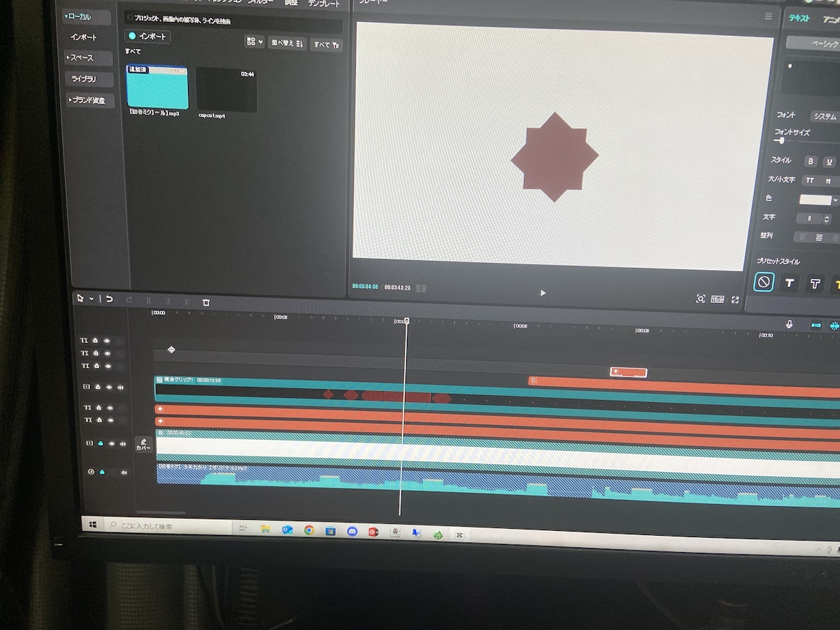
Task: Expand the ブランド資産 section
Action: coord(92,101)
